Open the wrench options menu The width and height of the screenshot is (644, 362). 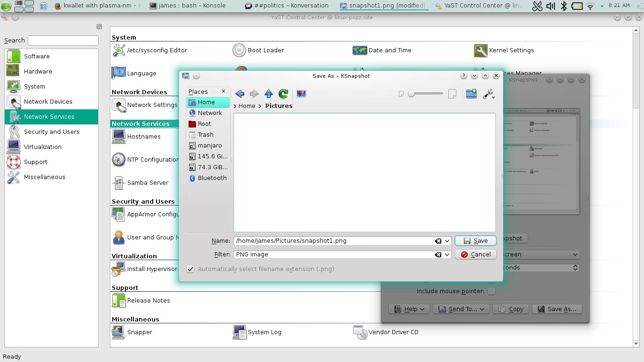(x=489, y=94)
